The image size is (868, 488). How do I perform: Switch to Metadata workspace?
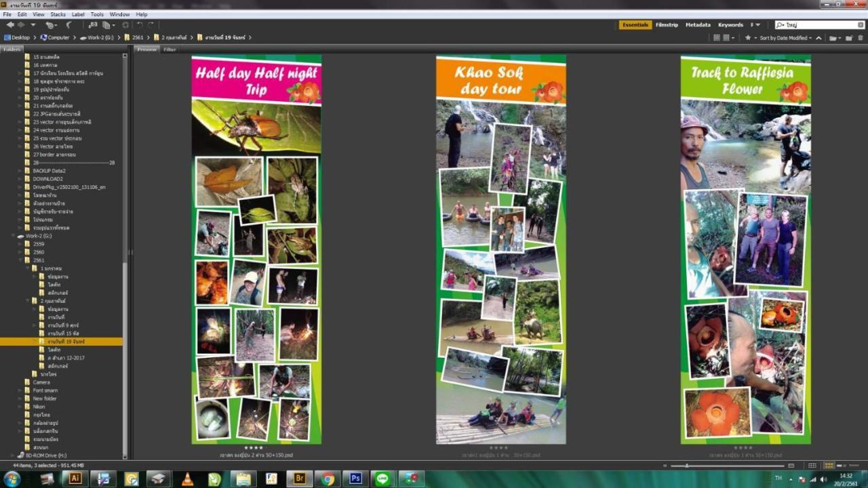(698, 25)
